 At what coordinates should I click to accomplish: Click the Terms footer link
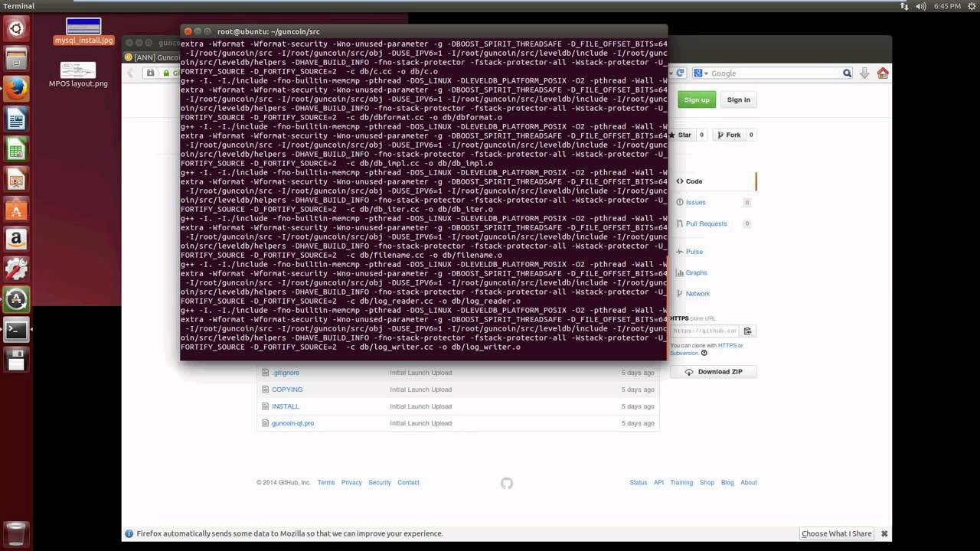pyautogui.click(x=326, y=482)
